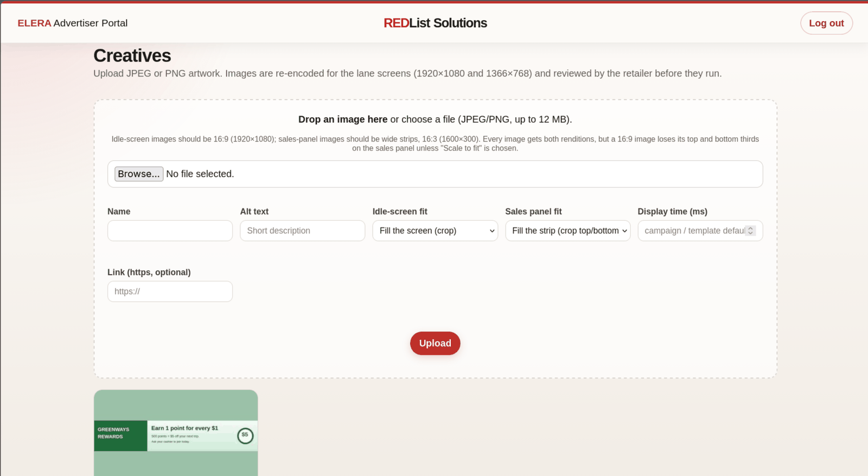The width and height of the screenshot is (868, 476).
Task: Click the REDList Solutions heading
Action: [x=435, y=23]
